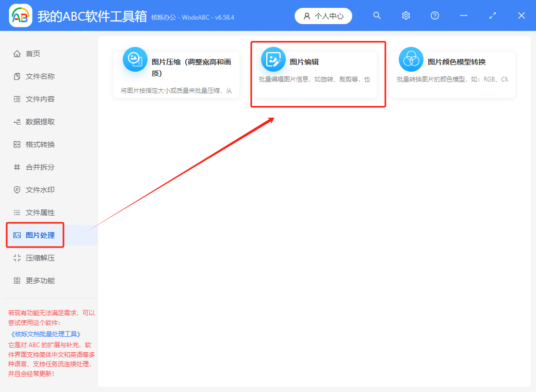Open 格式转换 in the sidebar
536x392 pixels.
coord(36,144)
